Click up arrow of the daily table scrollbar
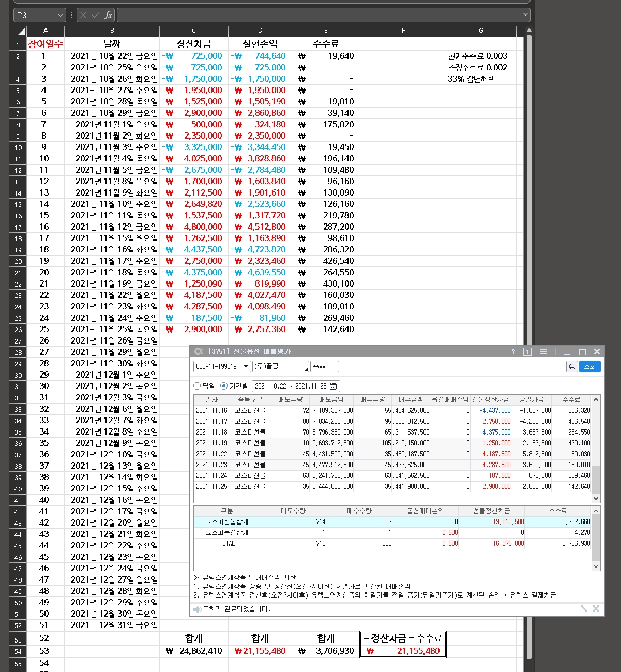621x672 pixels. tap(596, 399)
